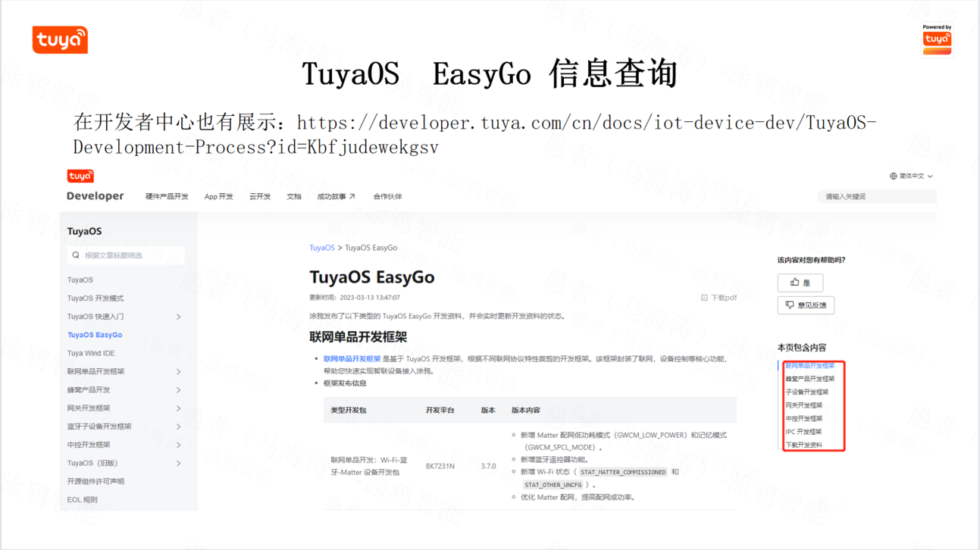Open EOL 规则 in sidebar
Image resolution: width=980 pixels, height=550 pixels.
83,499
